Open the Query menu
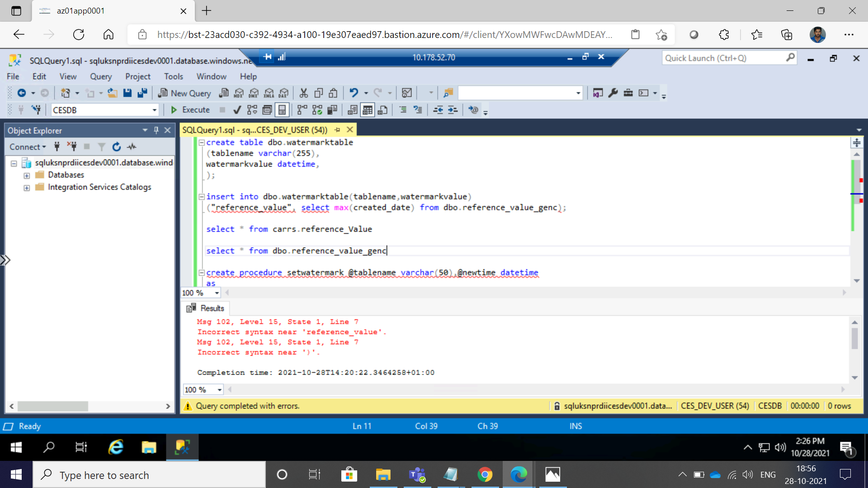Image resolution: width=868 pixels, height=488 pixels. [x=100, y=76]
